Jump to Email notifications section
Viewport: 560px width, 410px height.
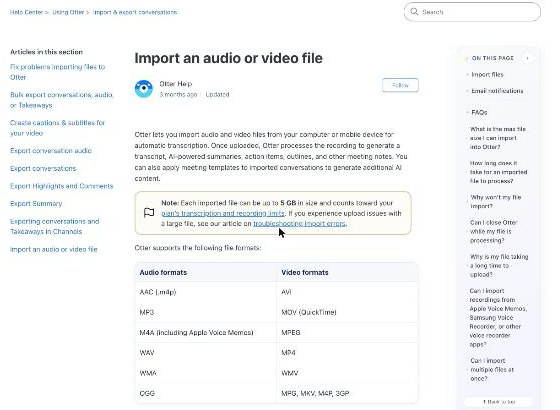497,91
